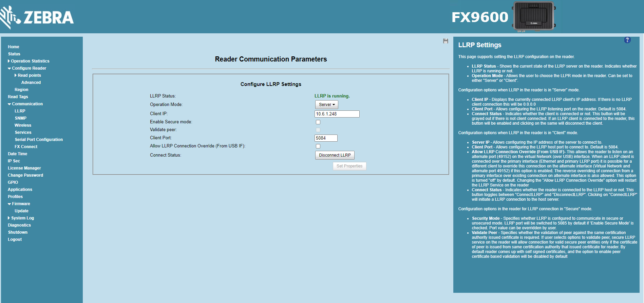Click the Client Port input field
644x303 pixels.
[x=326, y=138]
